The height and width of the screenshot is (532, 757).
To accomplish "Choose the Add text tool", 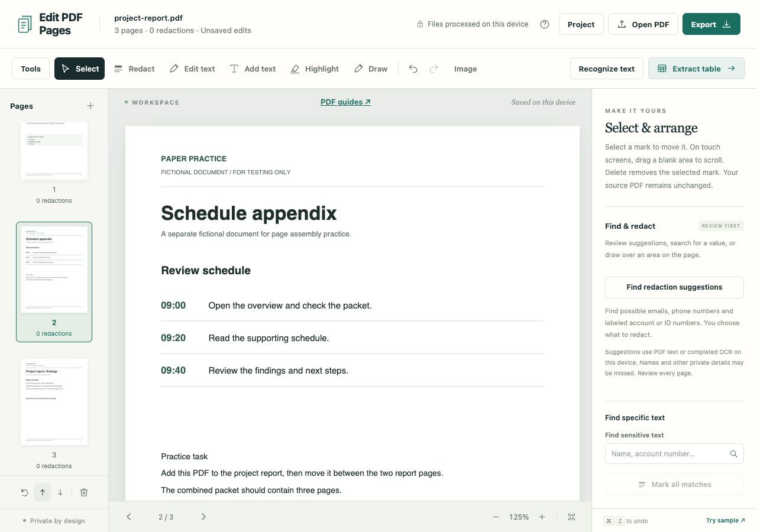I will tap(253, 69).
